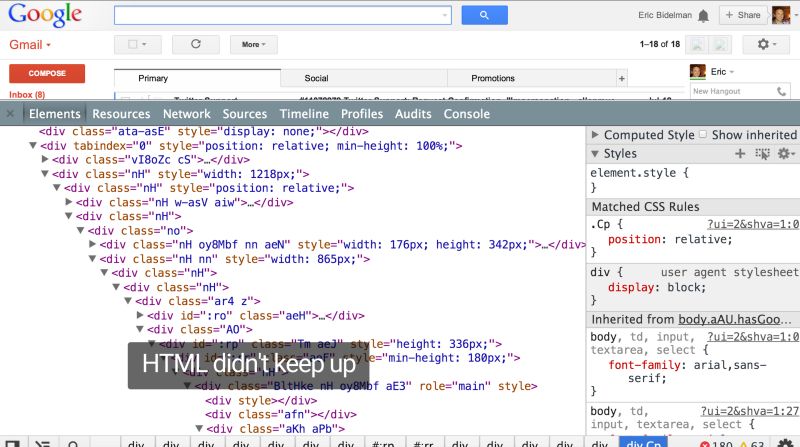Open the .Cp rule source link
The width and height of the screenshot is (800, 447).
point(753,224)
